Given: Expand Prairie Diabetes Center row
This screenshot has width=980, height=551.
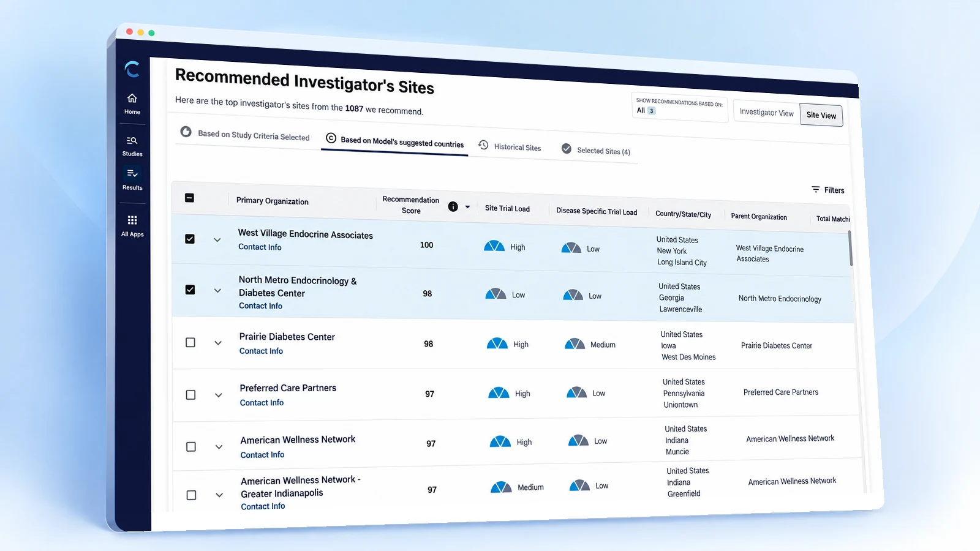Looking at the screenshot, I should click(218, 343).
